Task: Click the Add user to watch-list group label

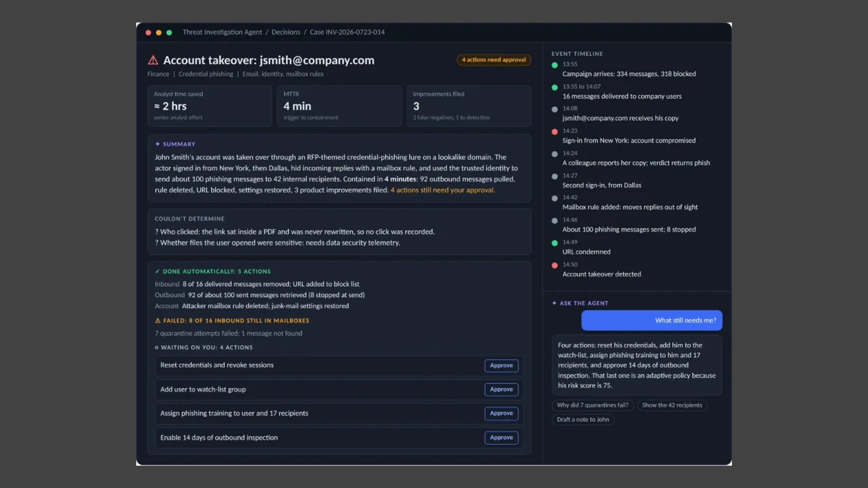Action: pyautogui.click(x=203, y=389)
